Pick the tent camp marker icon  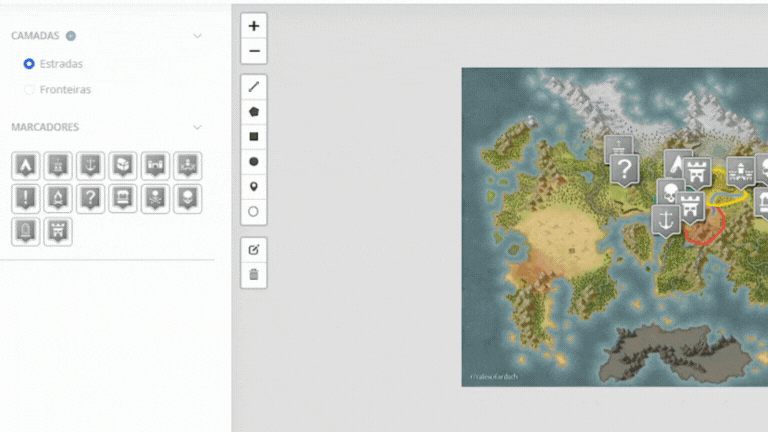click(x=27, y=165)
